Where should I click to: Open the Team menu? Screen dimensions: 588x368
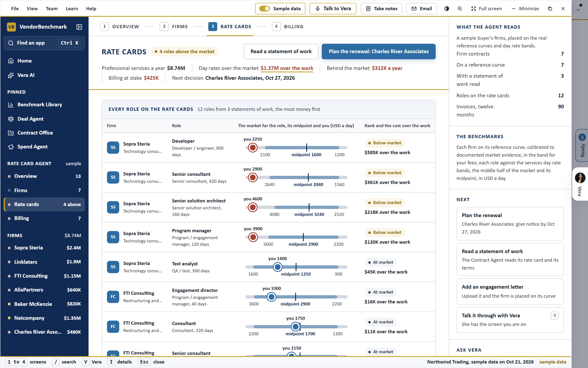(x=52, y=9)
